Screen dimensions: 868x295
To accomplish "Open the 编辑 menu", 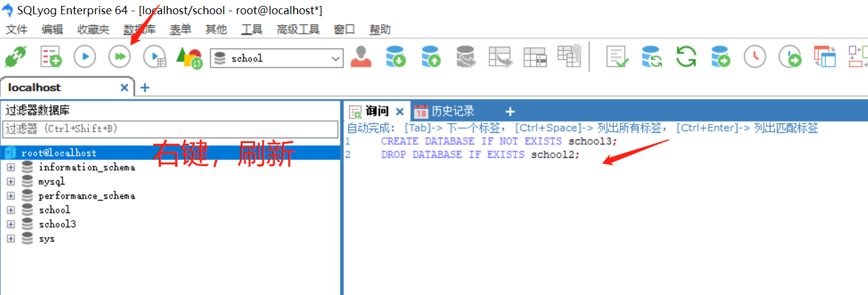I will 52,29.
